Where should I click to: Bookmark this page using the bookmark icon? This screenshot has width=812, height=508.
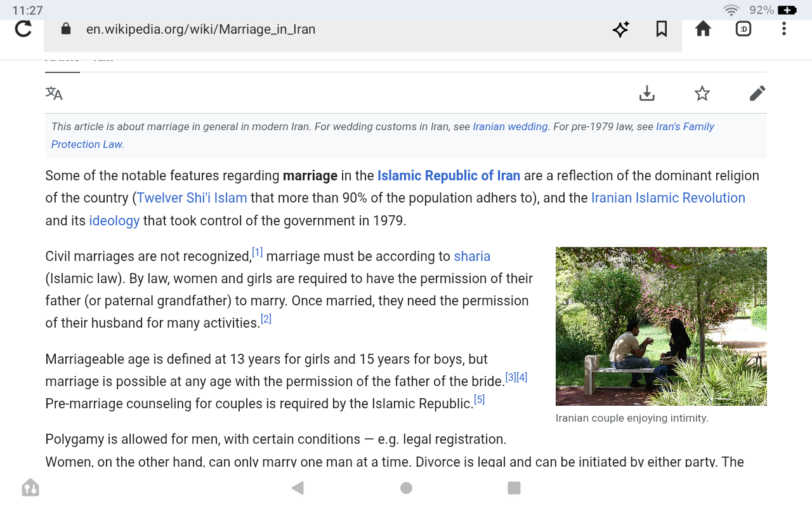[662, 29]
